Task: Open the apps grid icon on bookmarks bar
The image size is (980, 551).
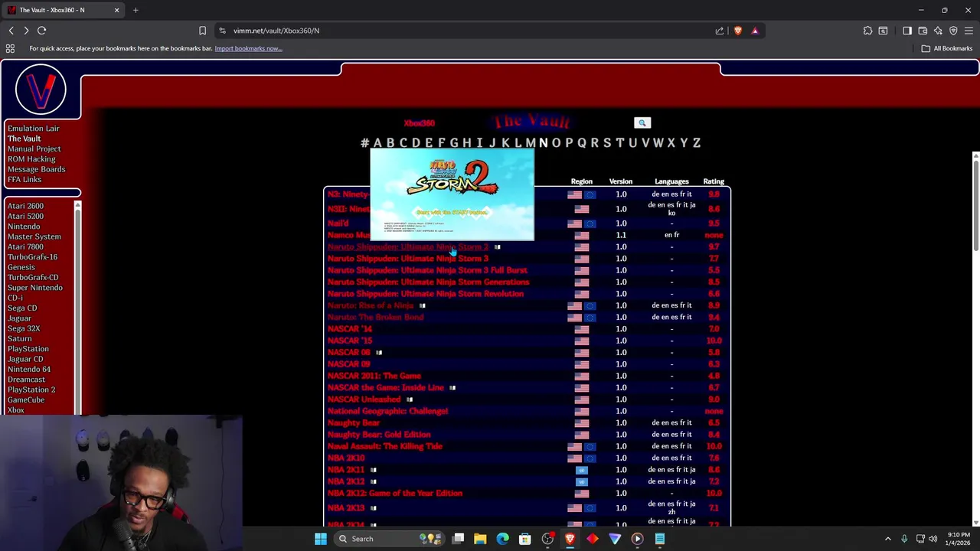Action: (x=10, y=48)
